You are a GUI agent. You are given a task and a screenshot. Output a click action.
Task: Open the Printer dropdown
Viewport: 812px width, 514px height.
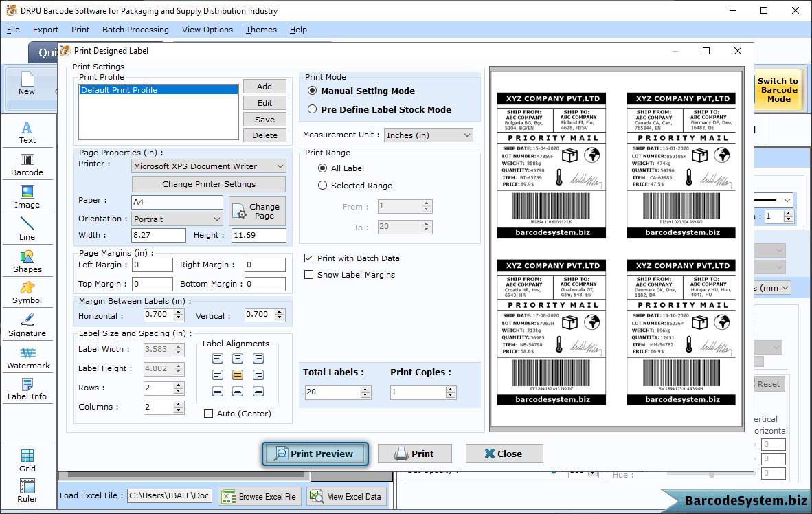[x=209, y=166]
